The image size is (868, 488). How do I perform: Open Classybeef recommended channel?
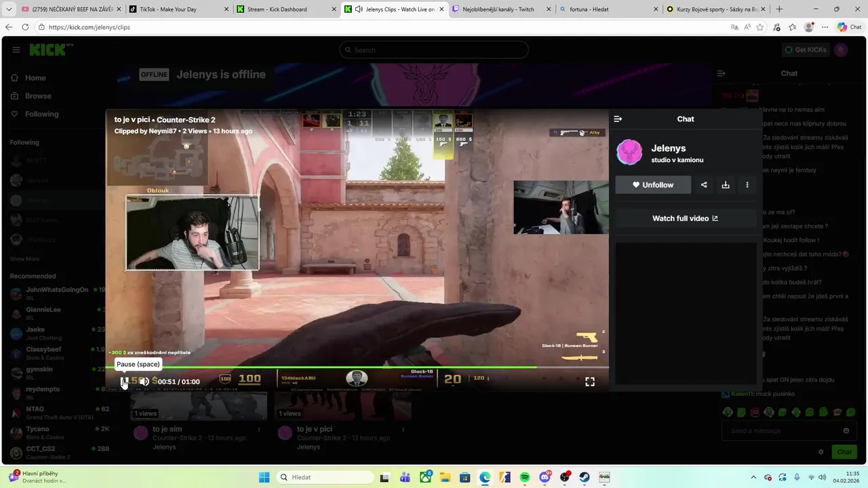click(57, 352)
